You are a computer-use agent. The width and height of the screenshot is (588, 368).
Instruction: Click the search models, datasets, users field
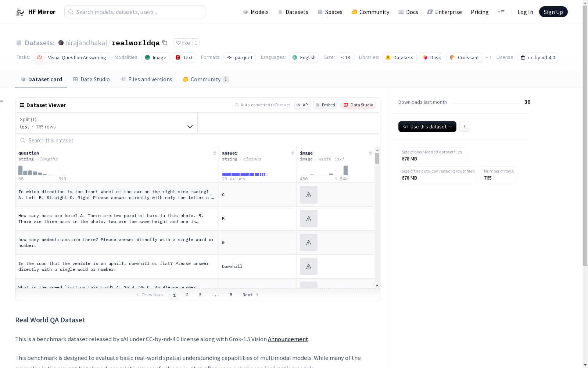click(135, 12)
